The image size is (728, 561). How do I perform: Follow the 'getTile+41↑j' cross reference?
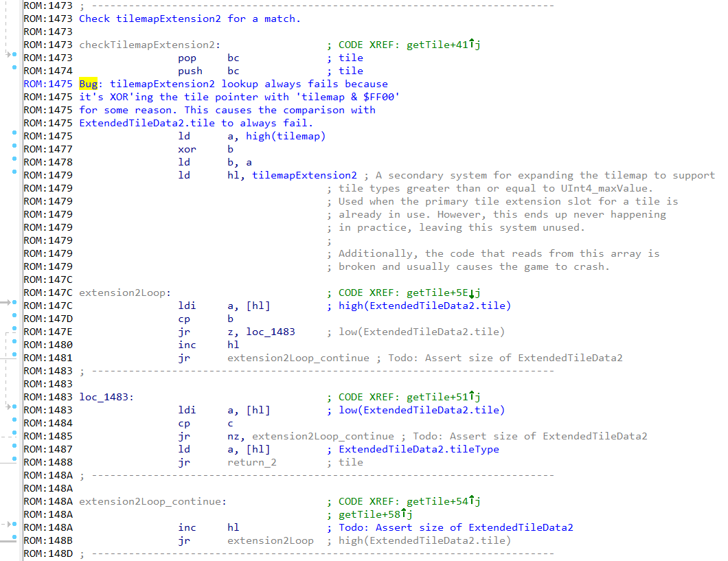pos(444,45)
